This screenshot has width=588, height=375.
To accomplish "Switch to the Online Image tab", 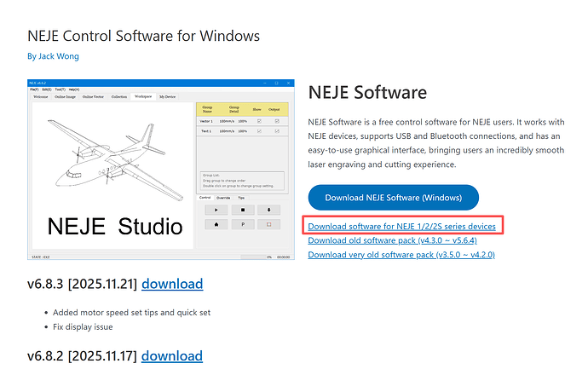I will pos(65,97).
